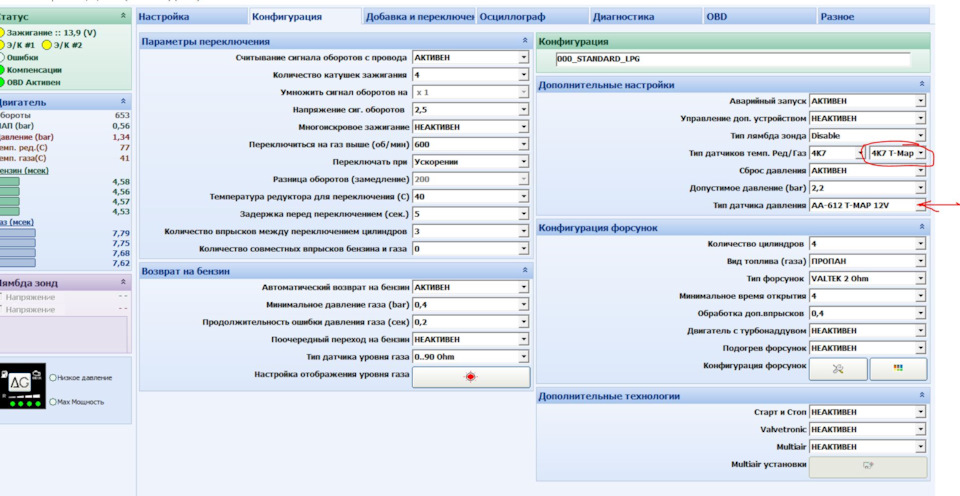960x496 pixels.
Task: Click the ΔC gas switch panel image
Action: click(23, 386)
